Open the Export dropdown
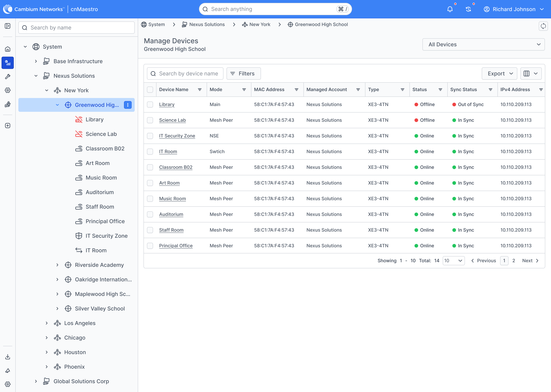This screenshot has height=392, width=551. (499, 73)
